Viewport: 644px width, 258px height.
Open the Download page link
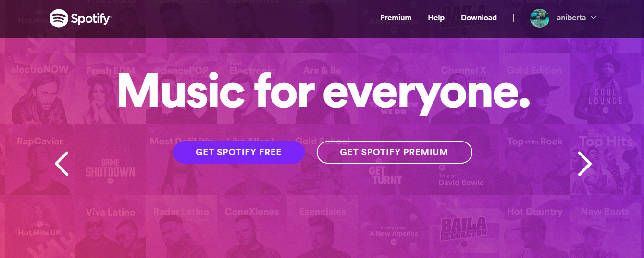click(479, 18)
